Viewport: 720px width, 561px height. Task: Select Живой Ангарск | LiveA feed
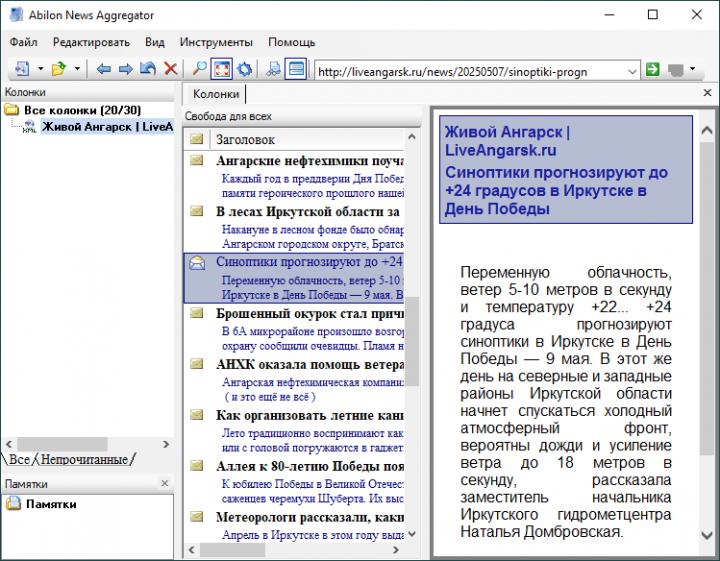(x=107, y=127)
